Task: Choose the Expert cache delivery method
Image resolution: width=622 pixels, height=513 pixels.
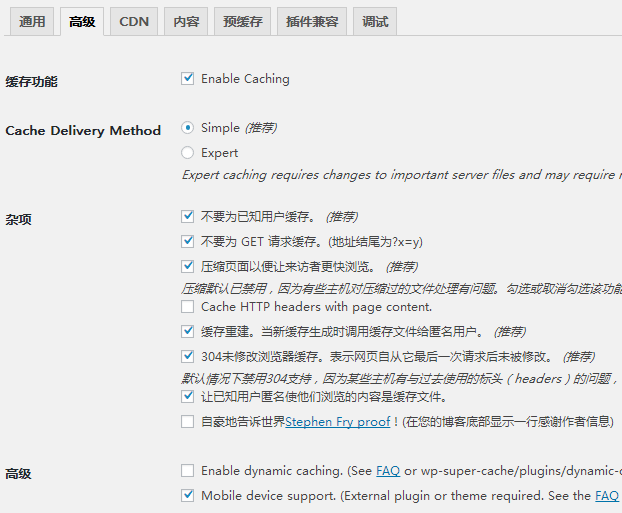Action: (x=187, y=153)
